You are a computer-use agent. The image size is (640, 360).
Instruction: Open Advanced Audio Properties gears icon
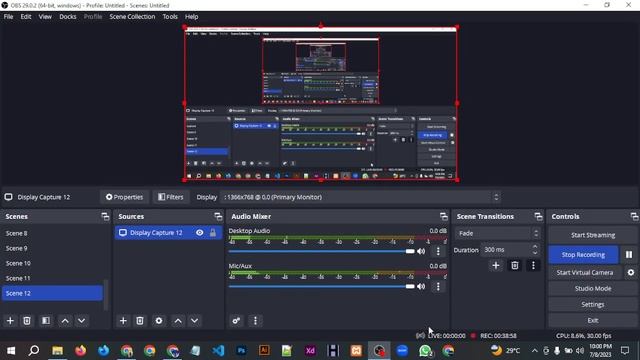[236, 321]
